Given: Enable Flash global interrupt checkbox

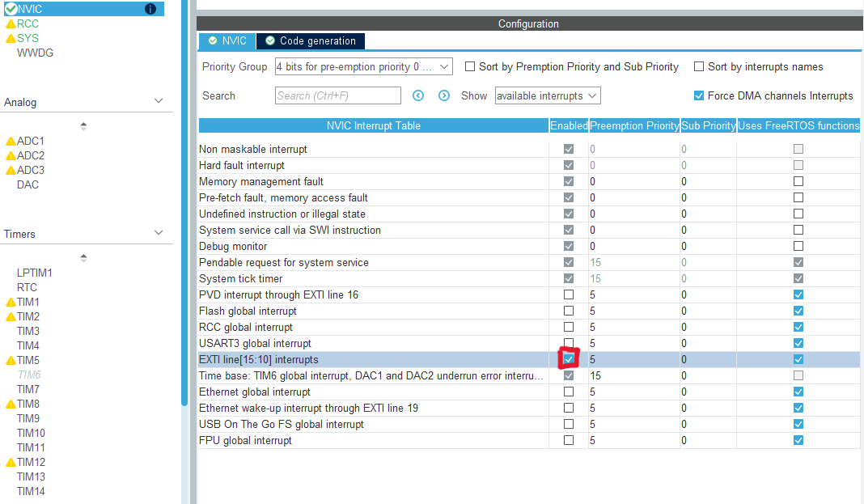Looking at the screenshot, I should pyautogui.click(x=569, y=311).
